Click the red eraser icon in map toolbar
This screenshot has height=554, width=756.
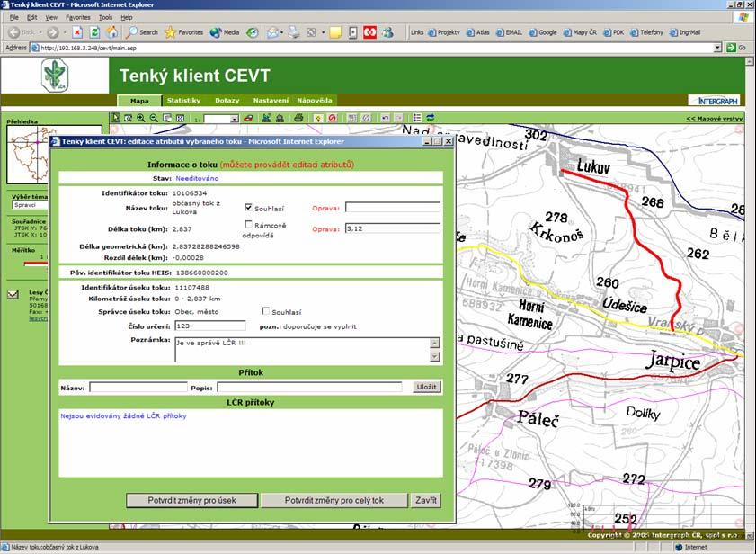pyautogui.click(x=248, y=117)
